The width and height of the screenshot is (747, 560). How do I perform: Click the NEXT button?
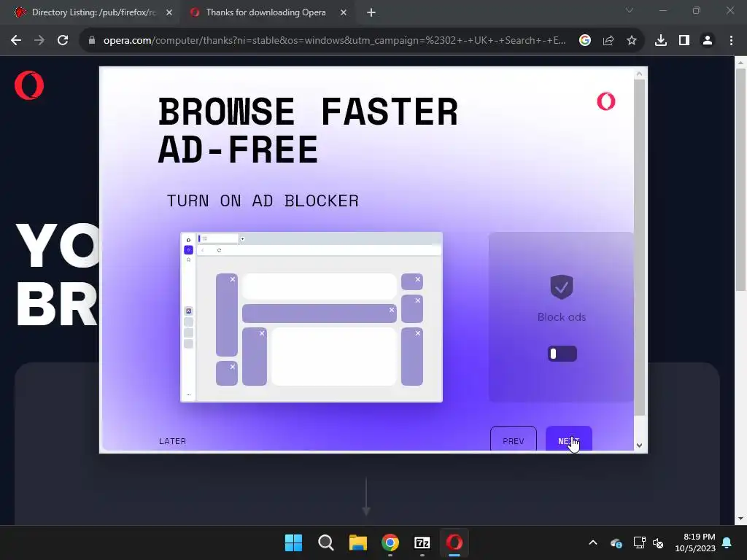point(569,439)
